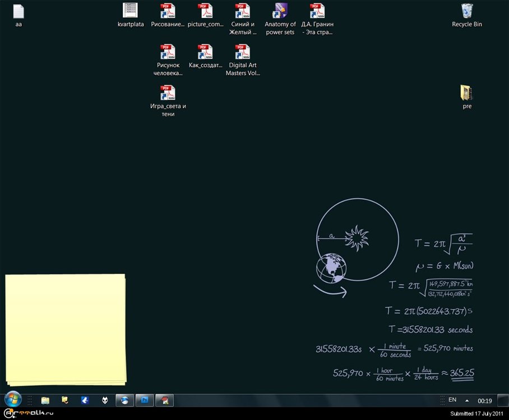Open Adobe Photoshop from the taskbar
This screenshot has height=420, width=509.
pos(145,400)
